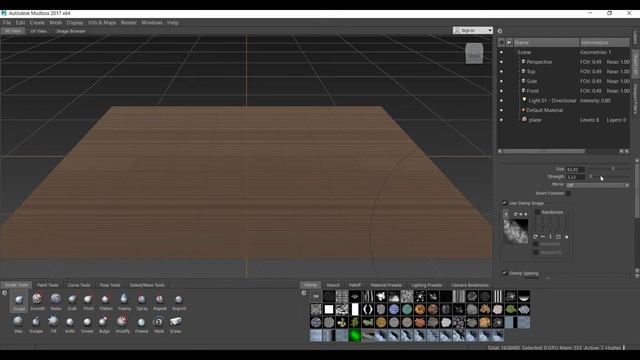This screenshot has width=640, height=360.
Task: Open the Mesh menu
Action: point(56,22)
